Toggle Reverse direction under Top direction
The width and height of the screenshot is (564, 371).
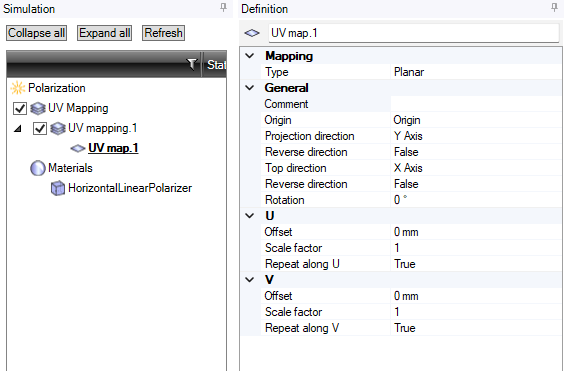[476, 184]
